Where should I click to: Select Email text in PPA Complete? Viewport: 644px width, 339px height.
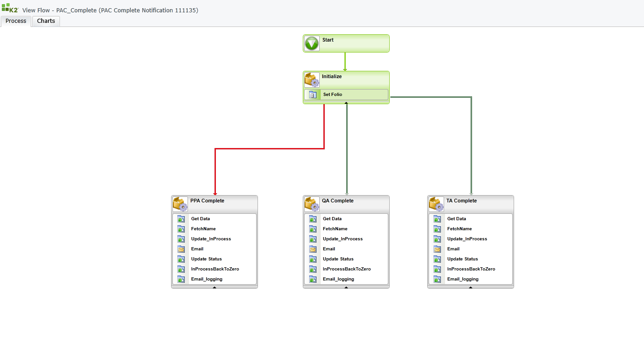tap(197, 249)
